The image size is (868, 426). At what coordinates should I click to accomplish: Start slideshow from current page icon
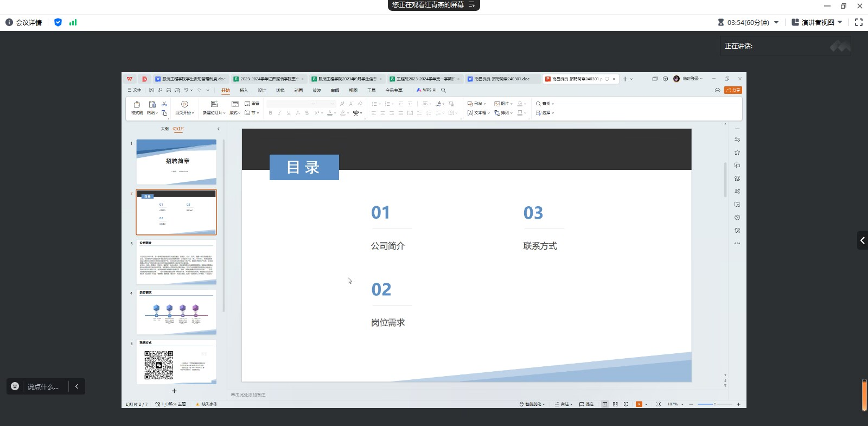(184, 104)
